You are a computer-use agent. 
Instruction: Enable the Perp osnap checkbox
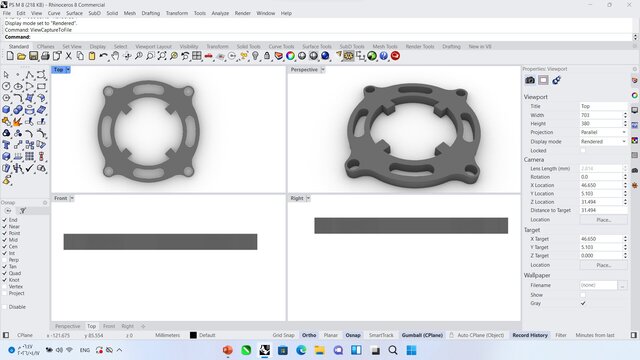tap(5, 260)
